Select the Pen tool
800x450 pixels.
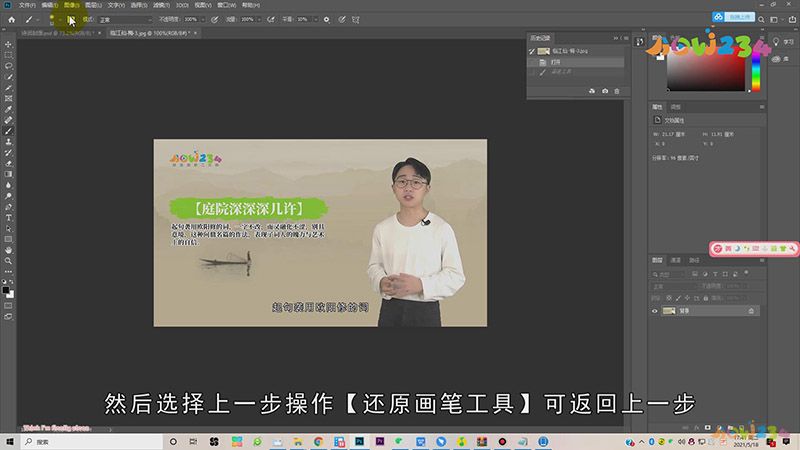[8, 207]
